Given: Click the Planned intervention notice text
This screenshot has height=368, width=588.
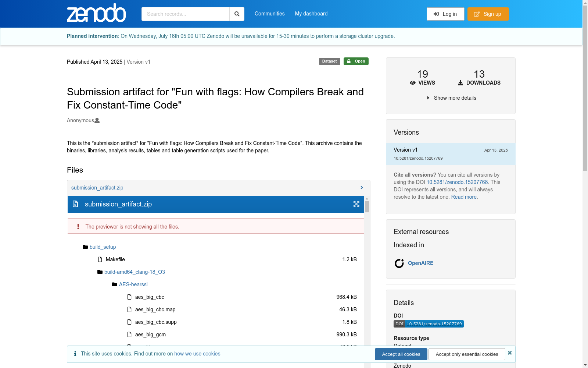Looking at the screenshot, I should pyautogui.click(x=231, y=36).
